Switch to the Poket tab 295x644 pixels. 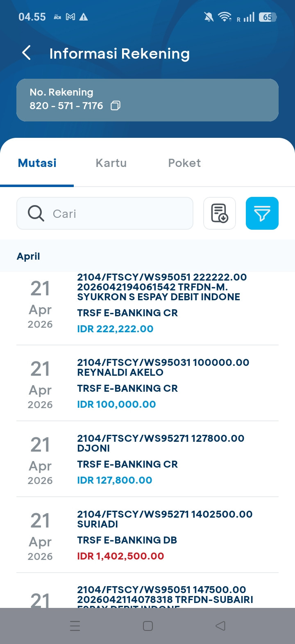(184, 163)
